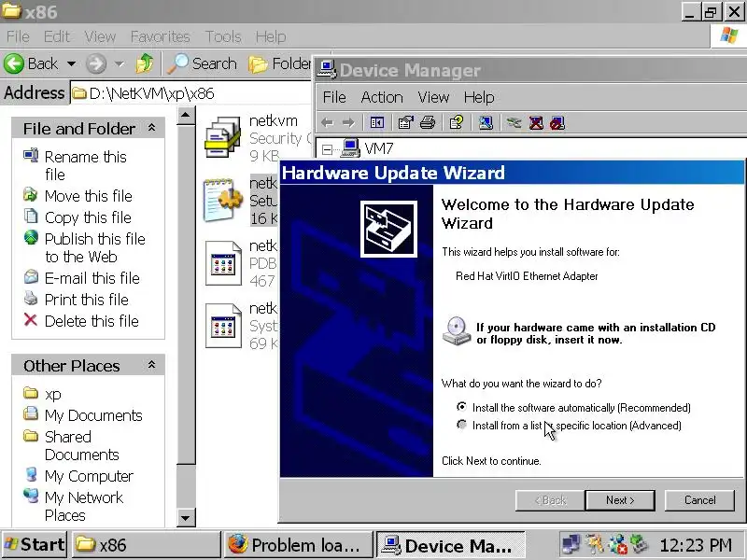The width and height of the screenshot is (747, 560).
Task: Click the Forward arrow in Device Manager toolbar
Action: coord(348,123)
